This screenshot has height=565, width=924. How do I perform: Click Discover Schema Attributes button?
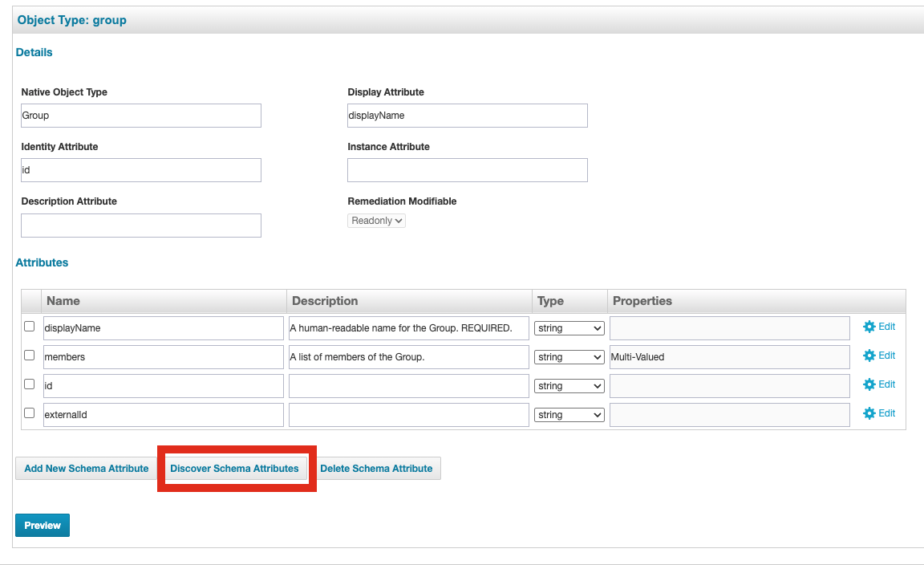pos(235,468)
